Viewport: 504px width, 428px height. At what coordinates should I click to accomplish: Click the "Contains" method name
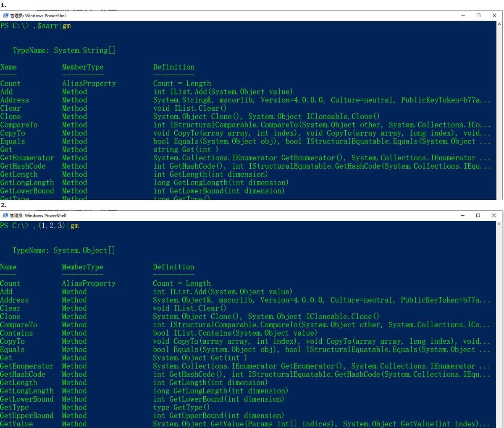coord(16,333)
